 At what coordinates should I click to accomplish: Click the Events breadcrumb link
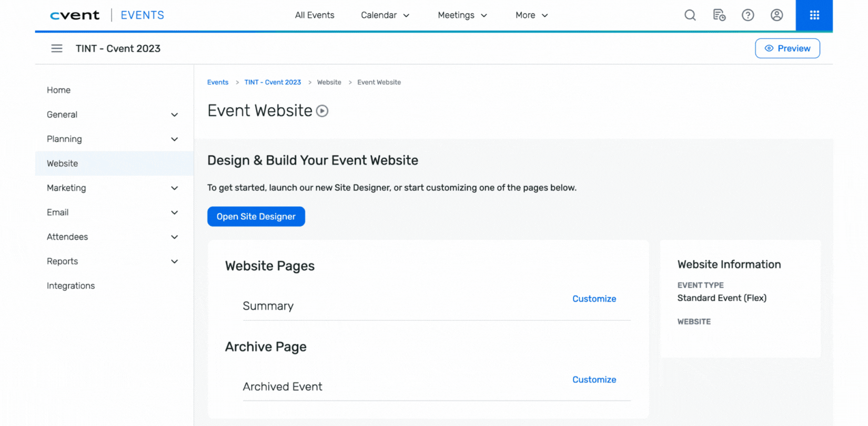(218, 83)
